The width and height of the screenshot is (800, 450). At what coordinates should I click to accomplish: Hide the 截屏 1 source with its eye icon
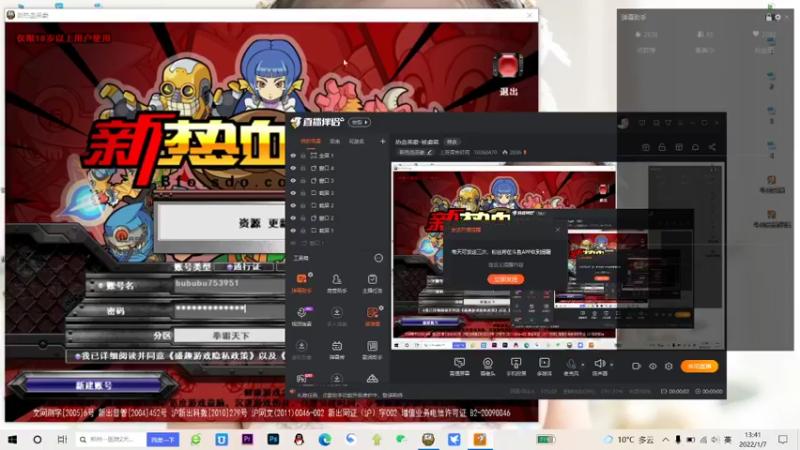tap(293, 231)
